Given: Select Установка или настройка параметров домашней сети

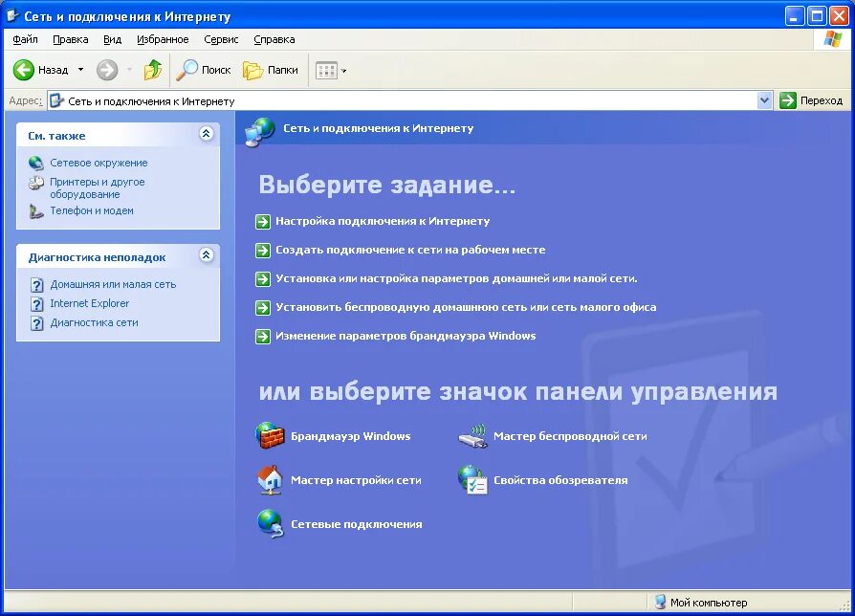Looking at the screenshot, I should (456, 278).
